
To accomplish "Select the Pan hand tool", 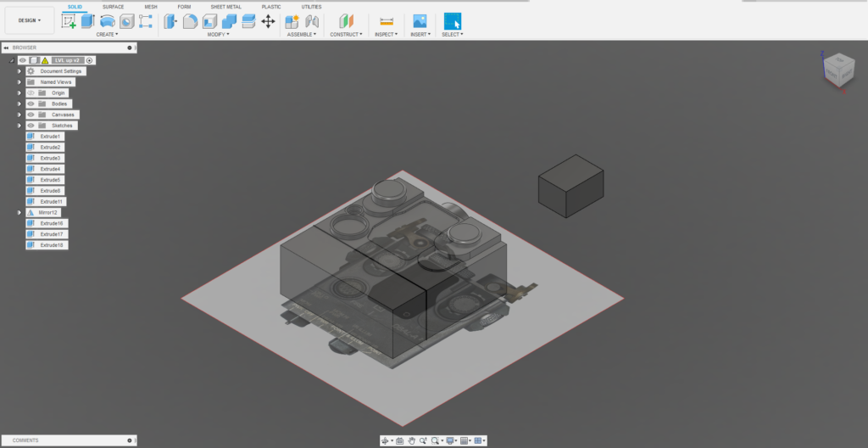I will coord(411,440).
